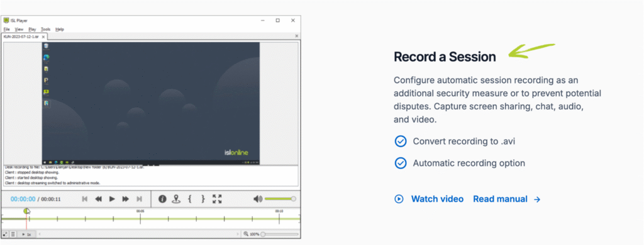Click the round green timeline playhead
The height and width of the screenshot is (245, 644).
pyautogui.click(x=26, y=211)
